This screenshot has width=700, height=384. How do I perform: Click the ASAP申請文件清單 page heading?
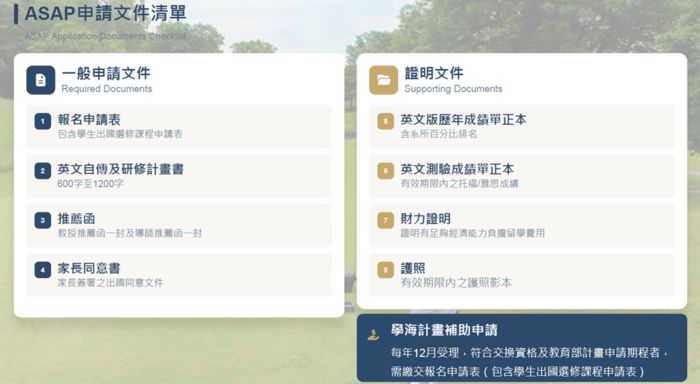[x=105, y=13]
